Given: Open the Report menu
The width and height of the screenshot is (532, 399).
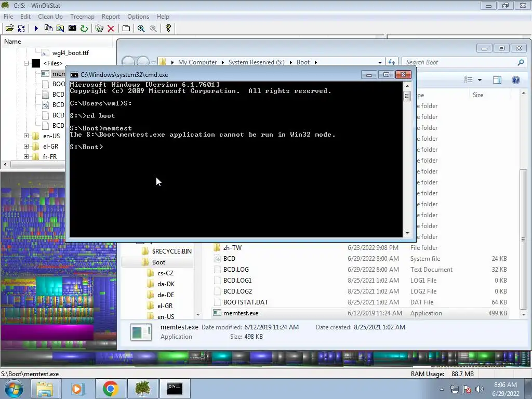Looking at the screenshot, I should (111, 16).
